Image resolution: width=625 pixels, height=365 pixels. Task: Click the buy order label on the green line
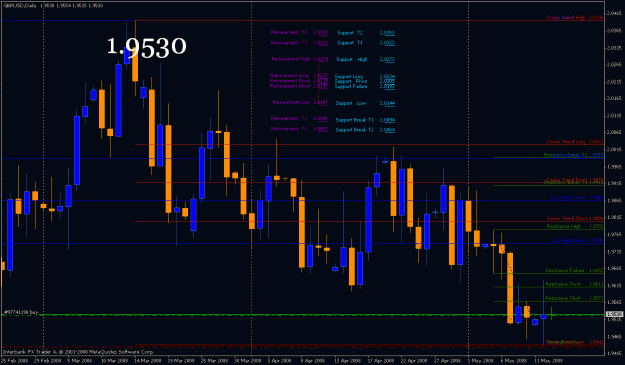[x=20, y=312]
